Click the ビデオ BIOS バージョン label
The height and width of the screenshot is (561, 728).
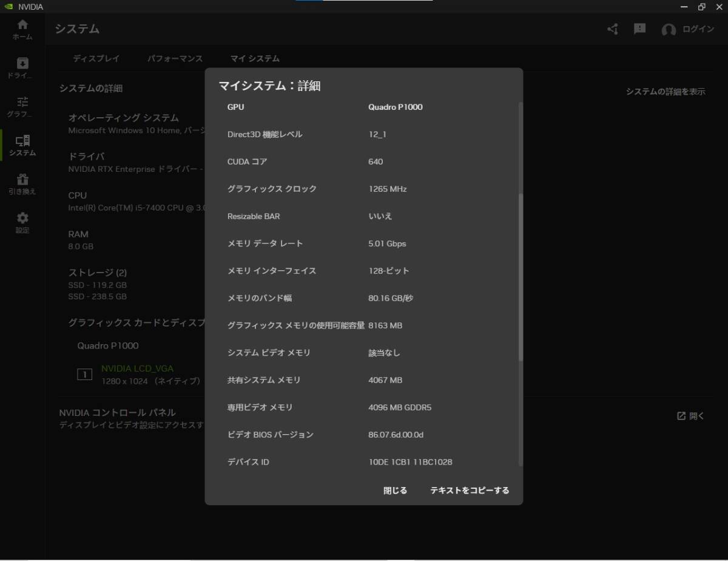[x=271, y=435]
